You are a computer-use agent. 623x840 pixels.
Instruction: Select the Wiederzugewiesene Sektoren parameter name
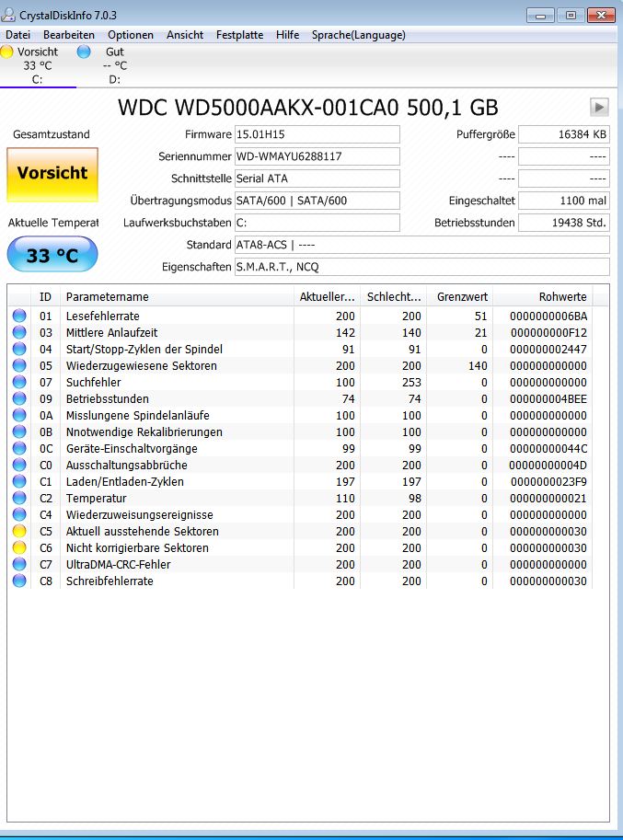[142, 366]
